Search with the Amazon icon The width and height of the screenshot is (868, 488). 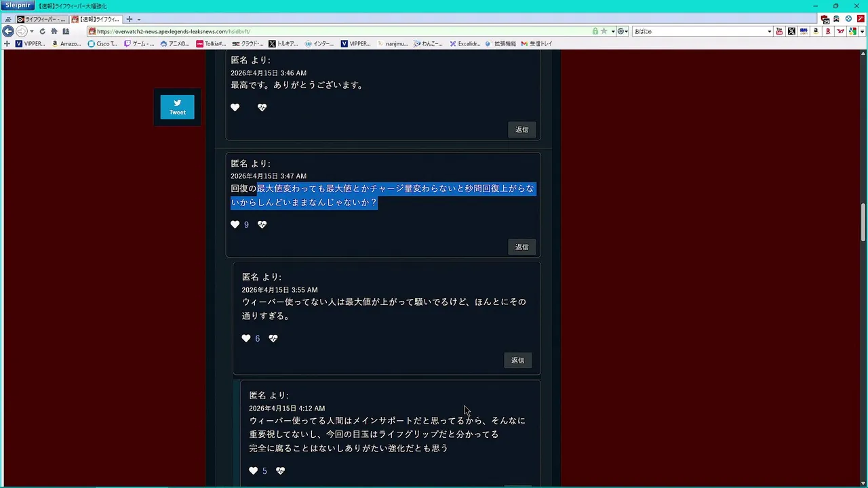(x=816, y=31)
